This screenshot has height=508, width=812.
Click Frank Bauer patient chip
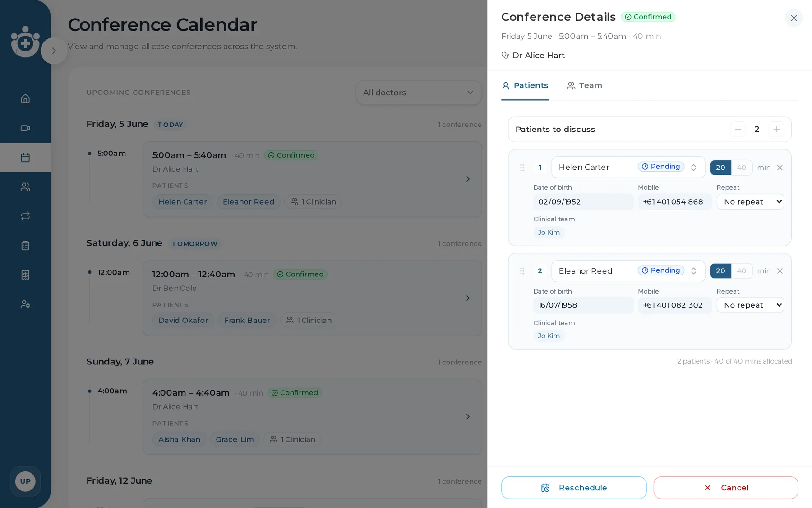[x=247, y=321]
